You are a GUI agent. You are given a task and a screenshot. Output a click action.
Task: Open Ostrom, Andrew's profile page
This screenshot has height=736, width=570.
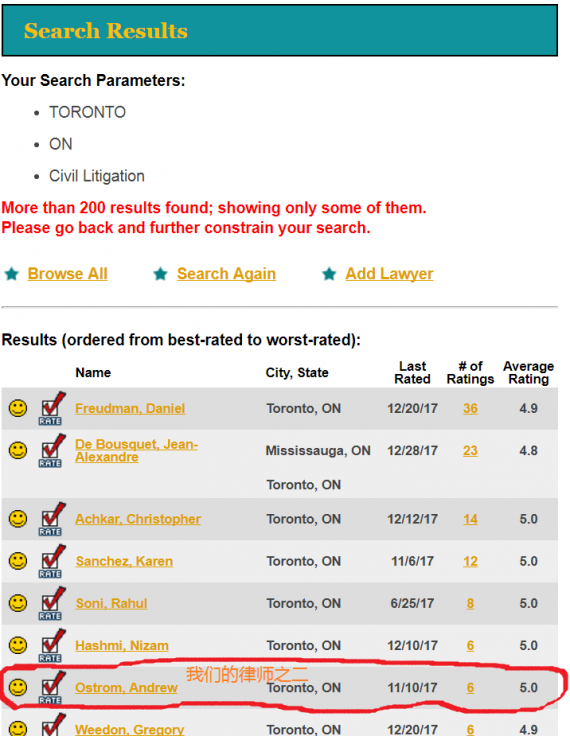coord(126,688)
